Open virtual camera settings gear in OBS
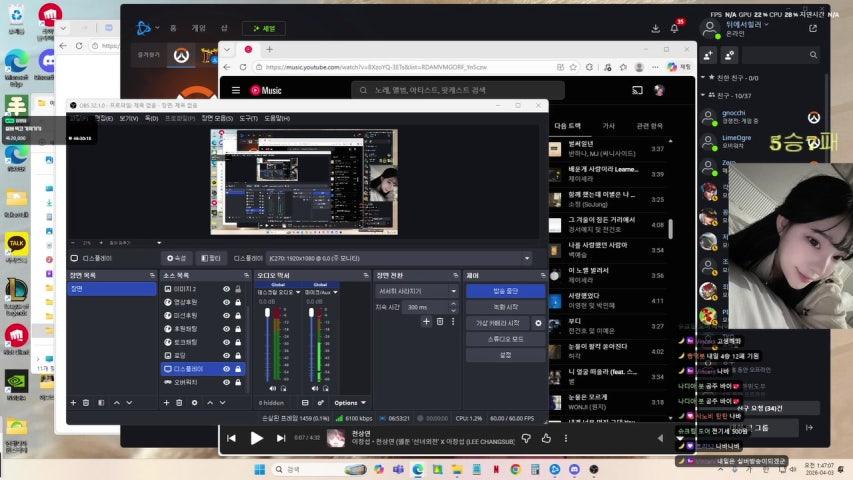 [x=538, y=323]
